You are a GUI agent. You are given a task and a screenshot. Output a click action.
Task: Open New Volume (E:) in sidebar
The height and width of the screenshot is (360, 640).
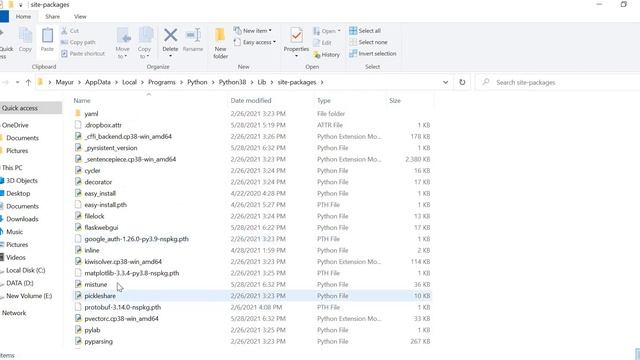(x=29, y=296)
